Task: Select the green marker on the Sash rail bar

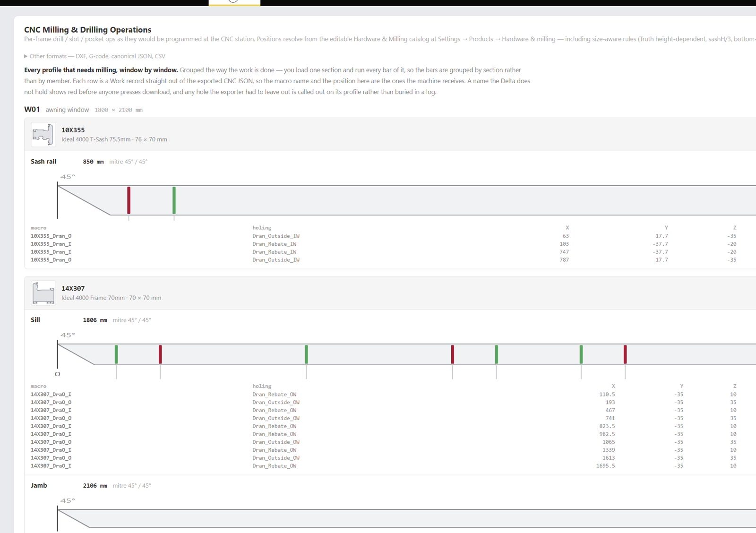Action: pyautogui.click(x=174, y=200)
